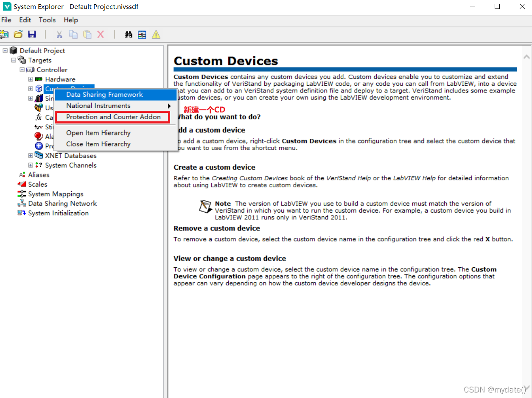Select the Targets tree item
The image size is (532, 398).
pyautogui.click(x=40, y=60)
